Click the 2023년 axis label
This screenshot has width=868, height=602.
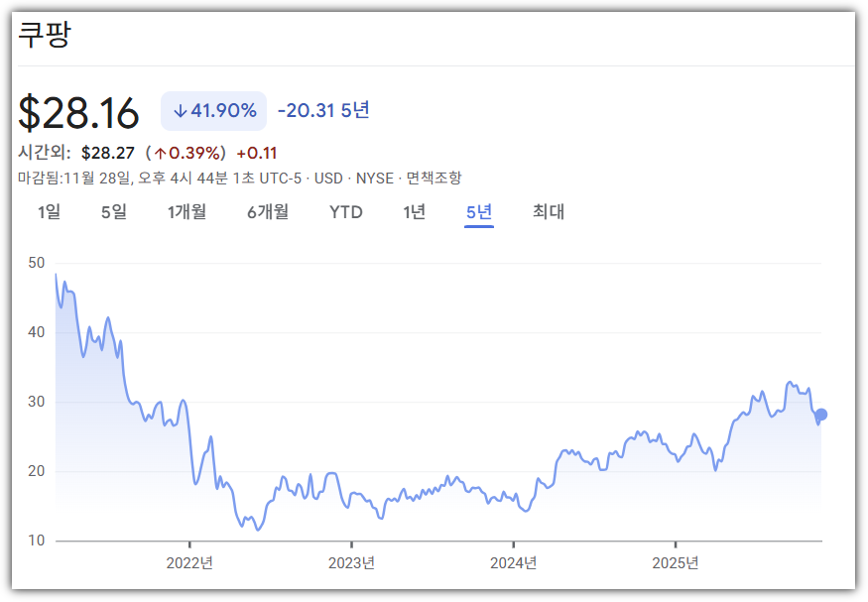tap(351, 563)
